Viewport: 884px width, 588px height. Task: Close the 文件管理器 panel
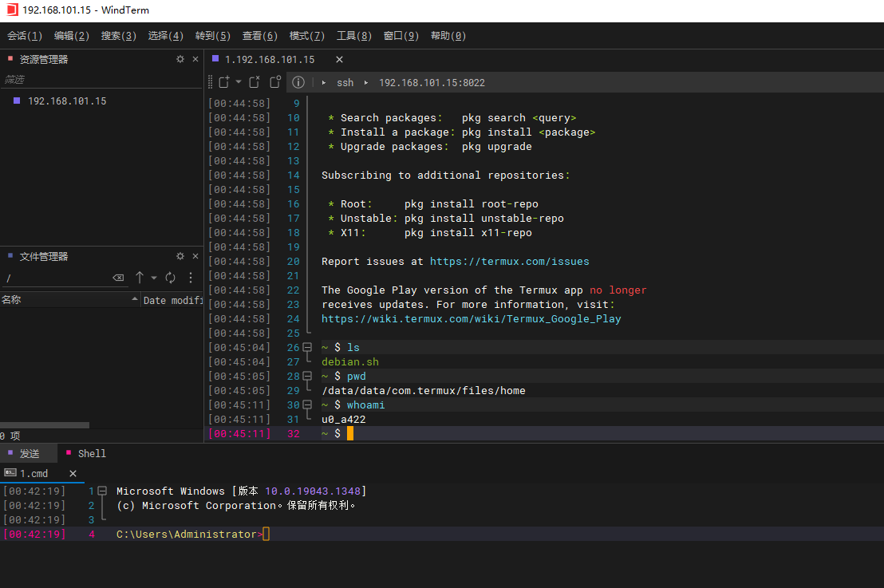[195, 256]
